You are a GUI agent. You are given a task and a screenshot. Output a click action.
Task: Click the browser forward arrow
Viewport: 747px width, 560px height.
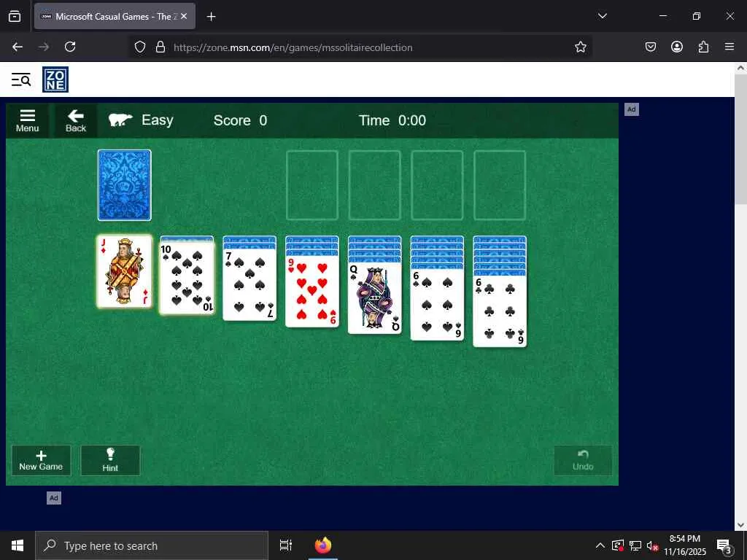(x=44, y=47)
